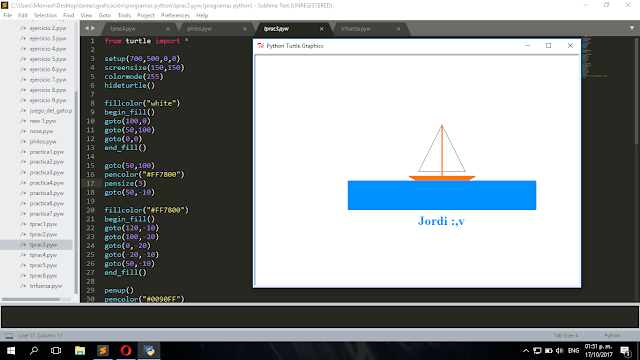The image size is (640, 360).
Task: Open File Explorer from the taskbar
Action: [80, 351]
